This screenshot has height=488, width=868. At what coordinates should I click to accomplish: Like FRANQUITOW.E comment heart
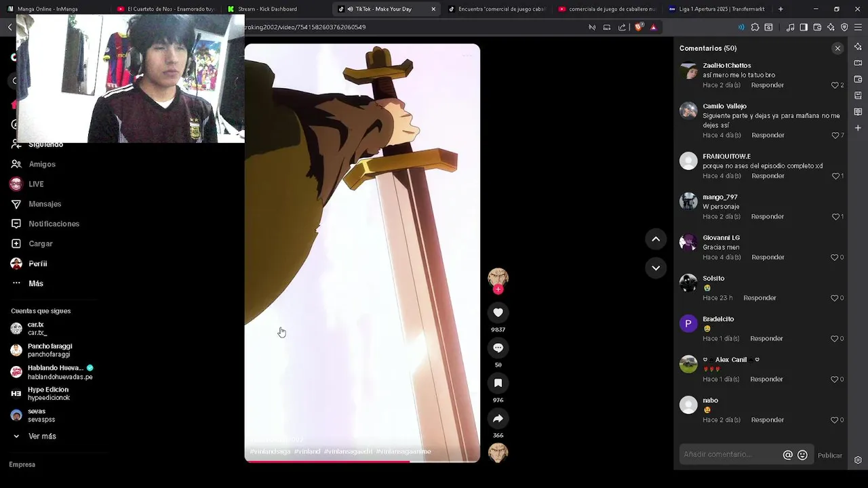click(835, 176)
